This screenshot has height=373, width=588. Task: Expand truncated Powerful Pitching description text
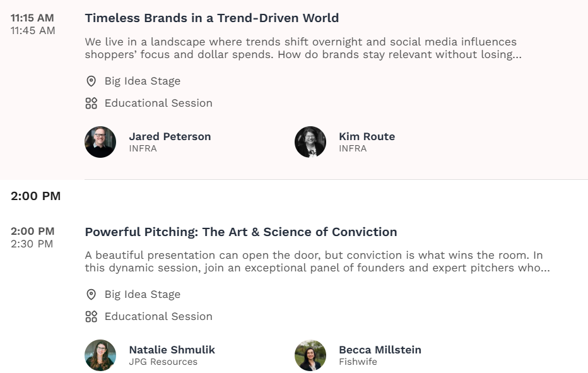tap(317, 261)
